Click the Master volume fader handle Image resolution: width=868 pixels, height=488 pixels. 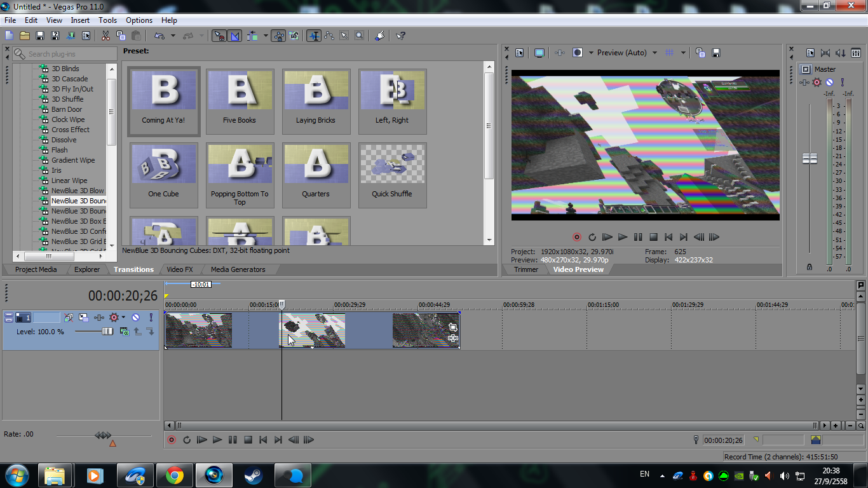click(x=810, y=159)
